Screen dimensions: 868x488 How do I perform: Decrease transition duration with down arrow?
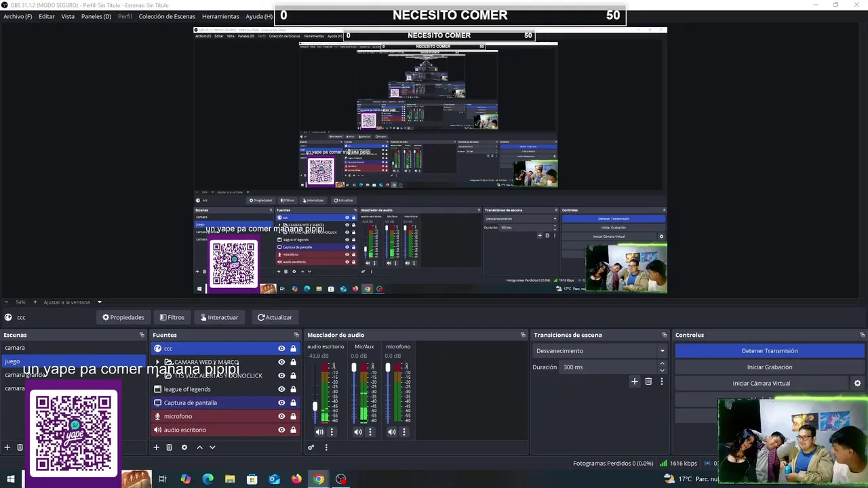pos(662,371)
